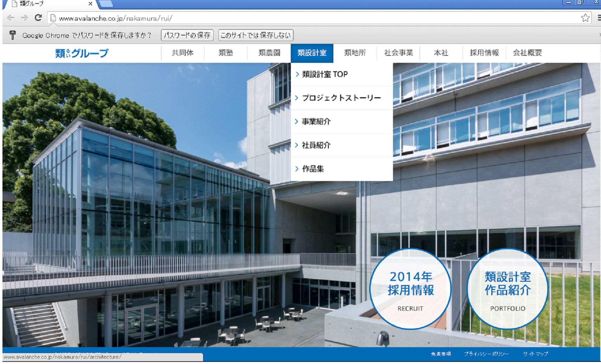Screen dimensions: 601x364
Task: Select プロジェクトストーリー in dropdown menu
Action: pos(341,98)
